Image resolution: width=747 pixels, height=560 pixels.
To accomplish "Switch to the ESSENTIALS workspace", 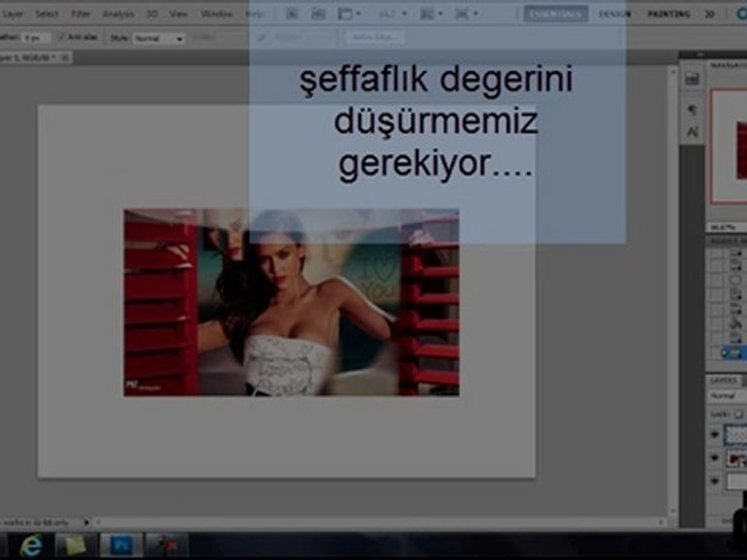I will (556, 14).
